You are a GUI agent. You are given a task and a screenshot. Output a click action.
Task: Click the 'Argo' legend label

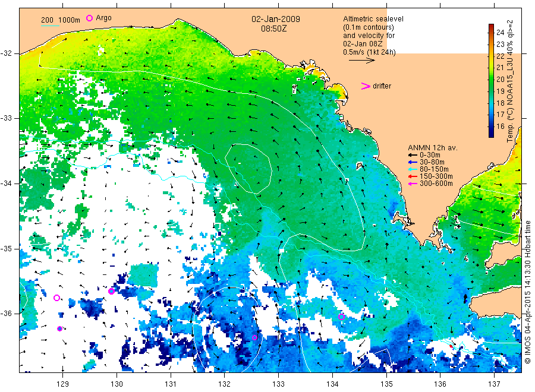pyautogui.click(x=103, y=18)
